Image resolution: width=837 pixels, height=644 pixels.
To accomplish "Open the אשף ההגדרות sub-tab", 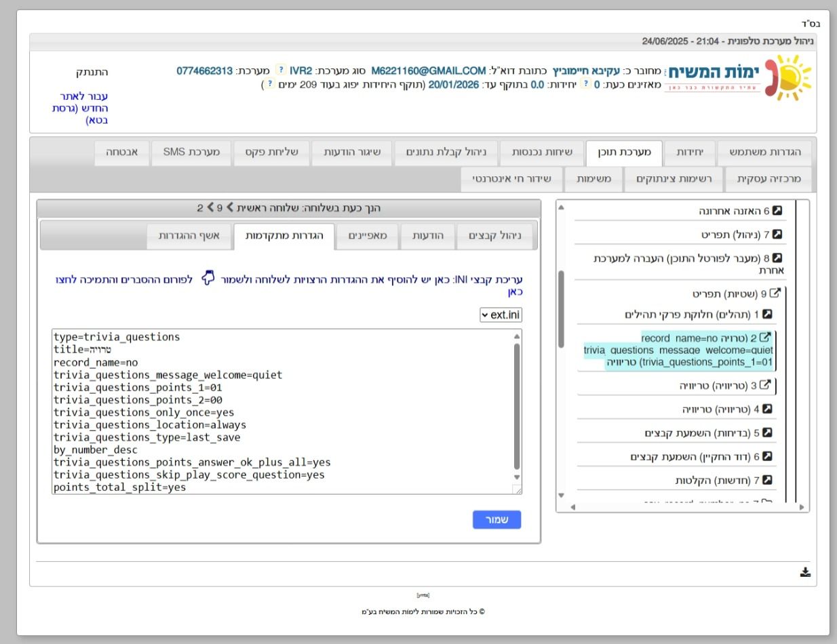I will pos(189,235).
